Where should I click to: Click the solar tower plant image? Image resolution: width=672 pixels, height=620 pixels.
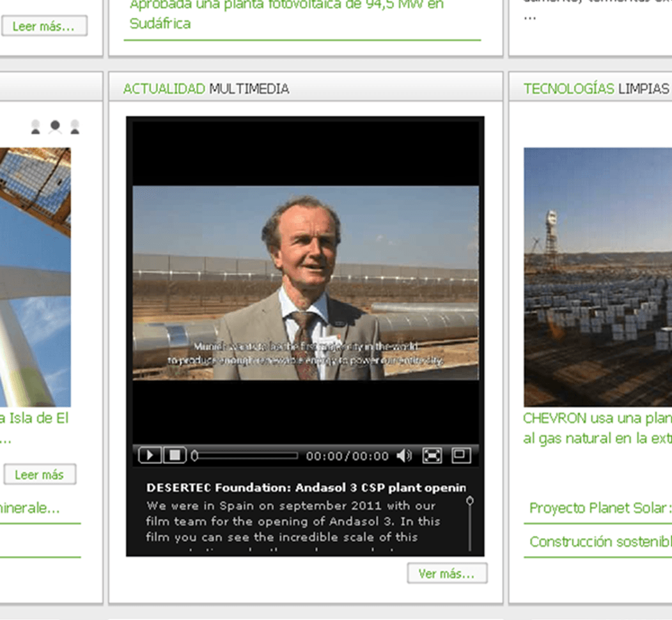point(598,277)
